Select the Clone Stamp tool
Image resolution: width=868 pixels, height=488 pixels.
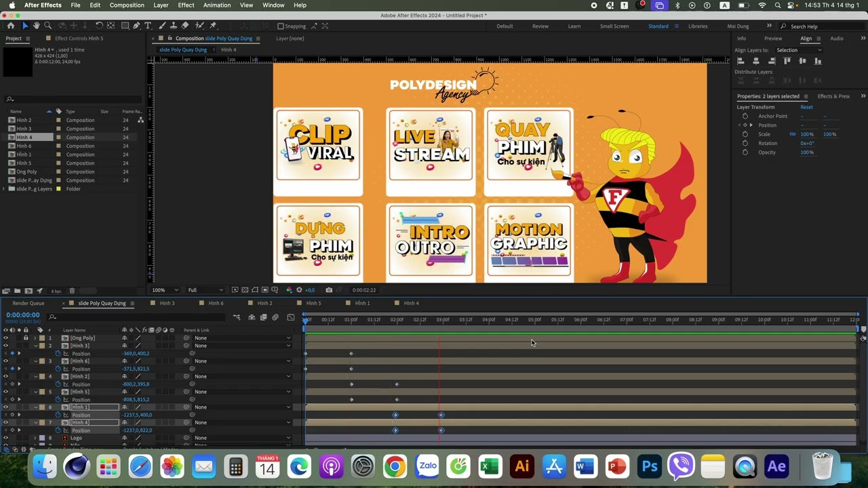click(x=174, y=26)
